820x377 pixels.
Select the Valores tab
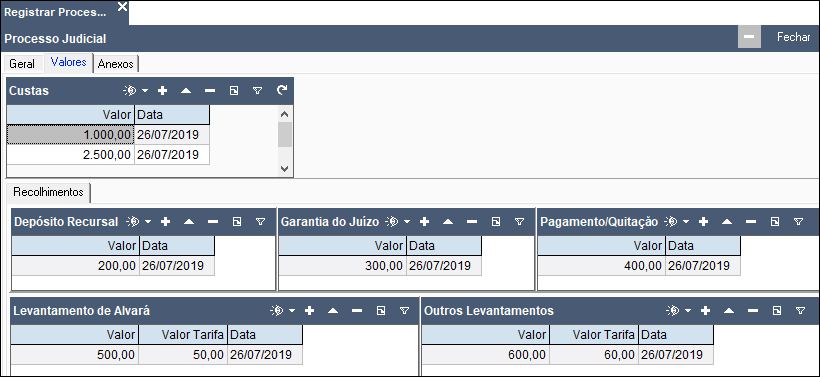pyautogui.click(x=69, y=62)
